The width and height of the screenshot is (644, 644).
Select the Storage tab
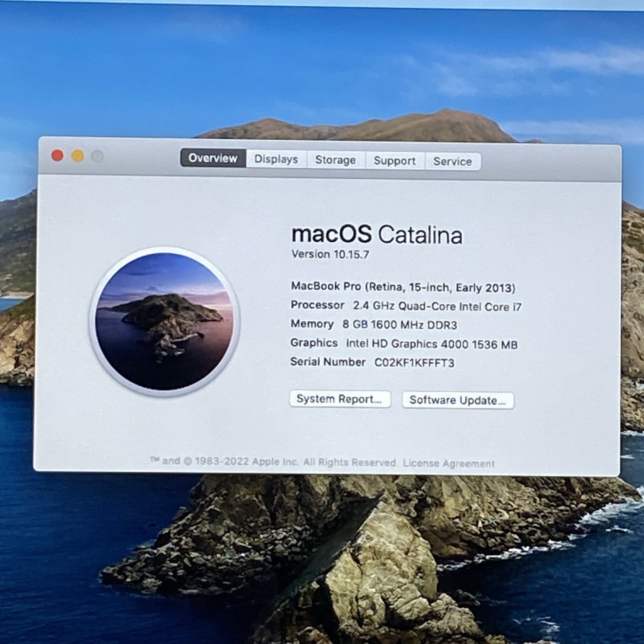click(x=335, y=160)
